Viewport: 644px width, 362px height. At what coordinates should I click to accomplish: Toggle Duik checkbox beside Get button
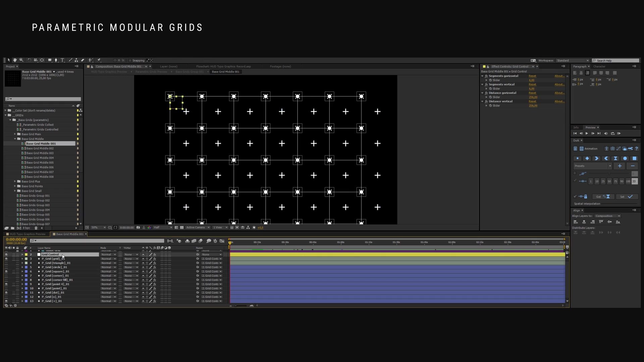(575, 197)
